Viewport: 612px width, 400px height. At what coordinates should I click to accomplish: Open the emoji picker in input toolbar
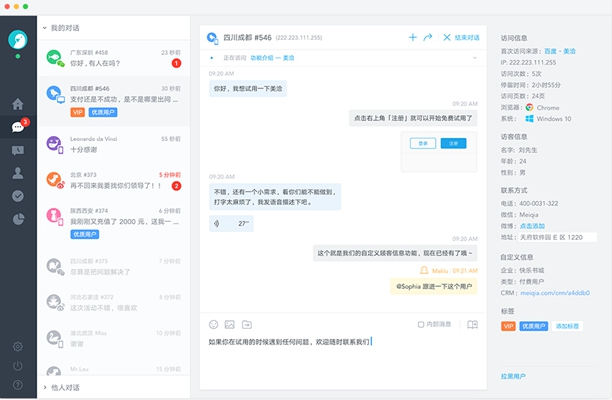coord(214,324)
